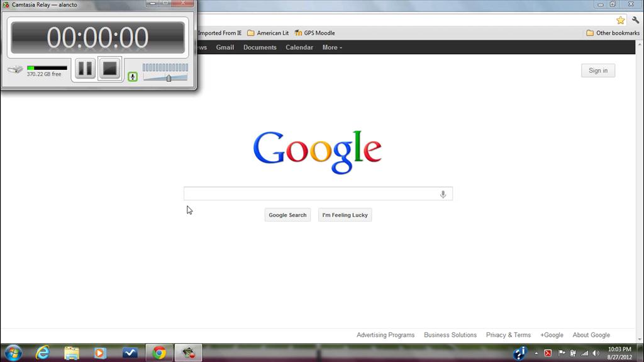Click the Sign in button

[598, 71]
